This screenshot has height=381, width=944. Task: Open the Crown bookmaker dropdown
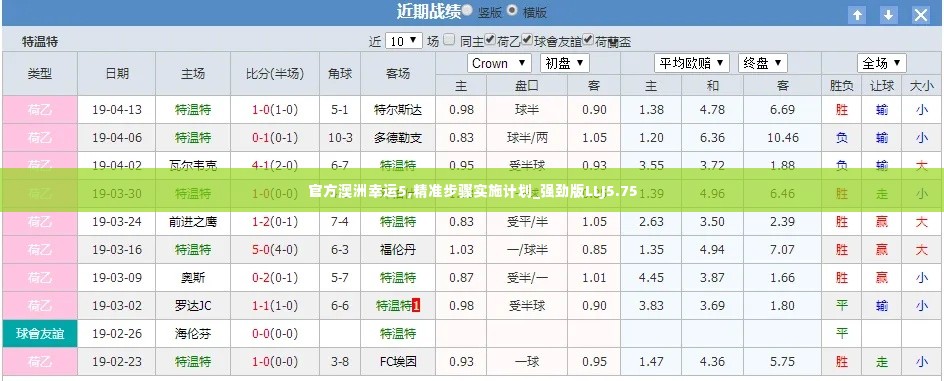499,63
